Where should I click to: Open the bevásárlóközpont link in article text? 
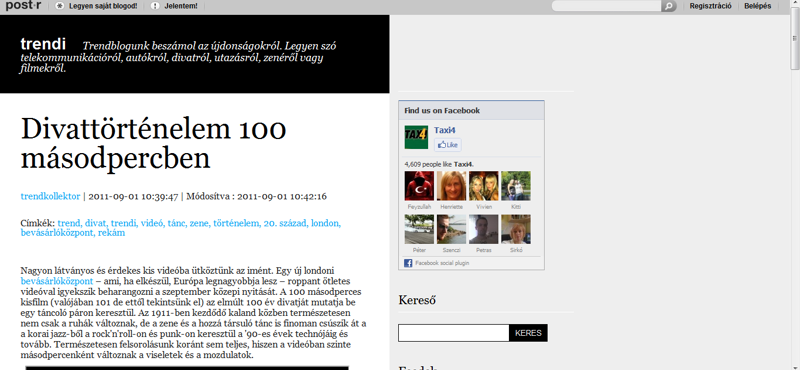(x=57, y=281)
